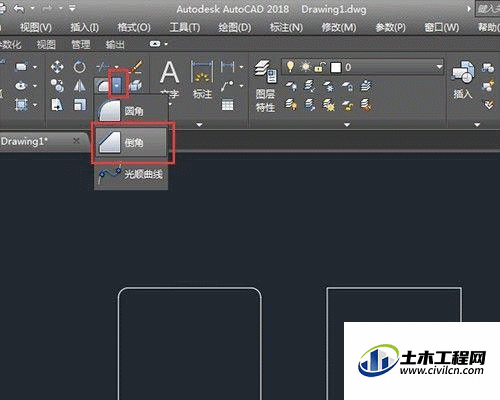
Task: Click the layer Lock icon
Action: [347, 86]
